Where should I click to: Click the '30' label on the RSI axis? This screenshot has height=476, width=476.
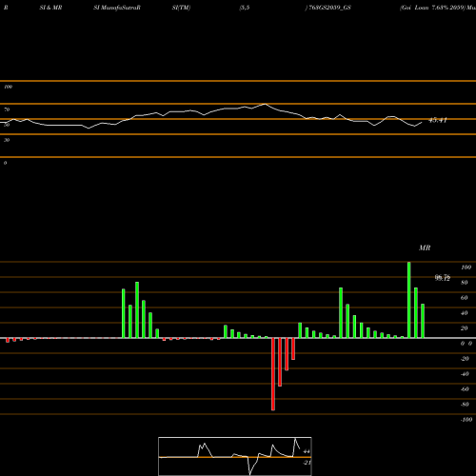7,140
